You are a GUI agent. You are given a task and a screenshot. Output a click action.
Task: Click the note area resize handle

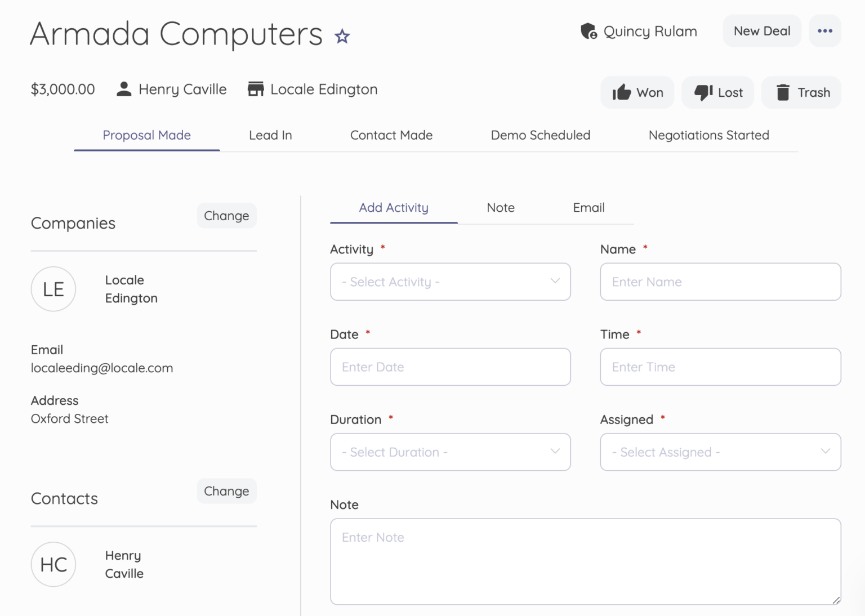(836, 600)
